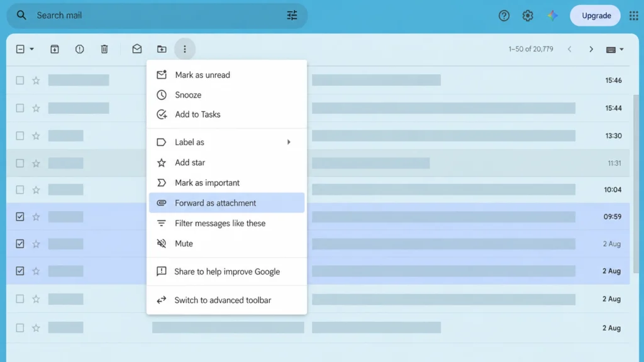644x362 pixels.
Task: Select Share to help improve Google
Action: pos(226,271)
